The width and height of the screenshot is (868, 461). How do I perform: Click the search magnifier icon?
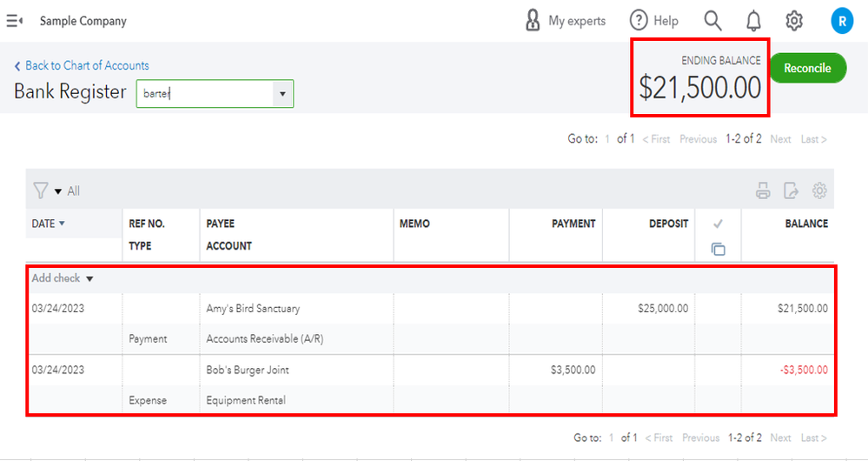tap(712, 21)
